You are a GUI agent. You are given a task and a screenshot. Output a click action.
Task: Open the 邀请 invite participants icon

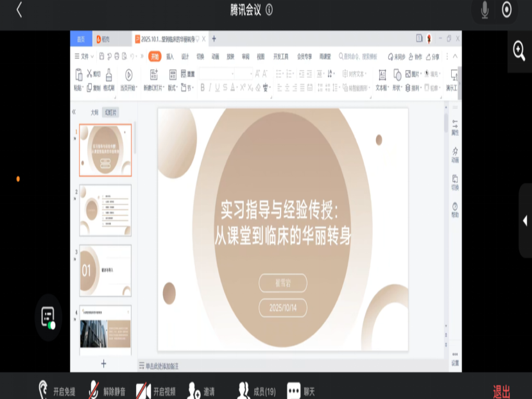tap(194, 390)
